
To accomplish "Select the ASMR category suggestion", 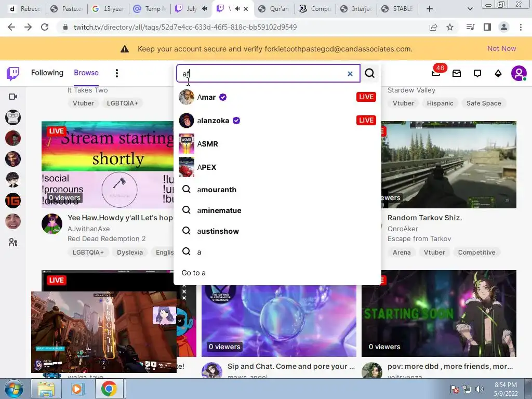I will [277, 144].
